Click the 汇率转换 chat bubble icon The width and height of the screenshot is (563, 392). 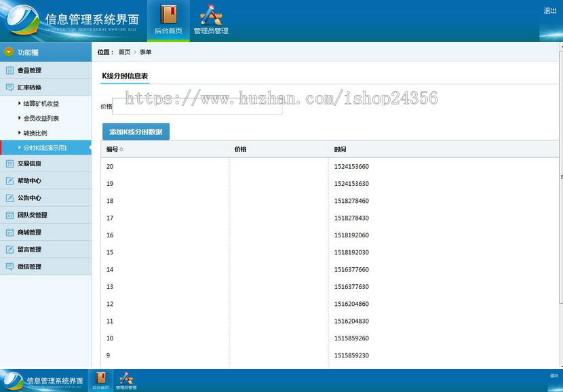coord(9,87)
